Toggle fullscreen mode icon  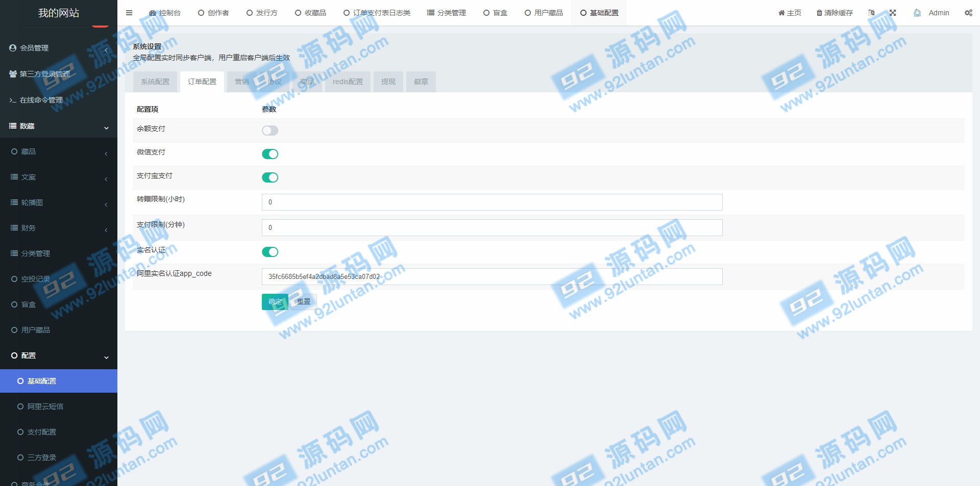click(x=893, y=13)
